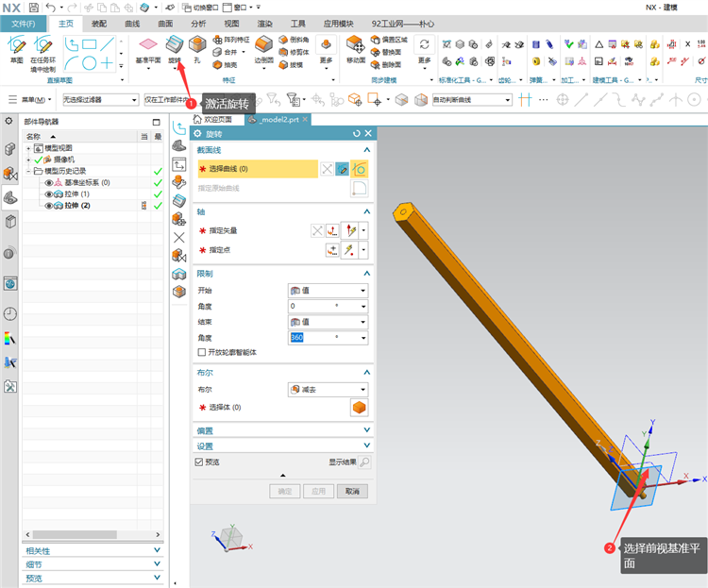Open the history clock sidebar icon
708x588 pixels.
10,313
